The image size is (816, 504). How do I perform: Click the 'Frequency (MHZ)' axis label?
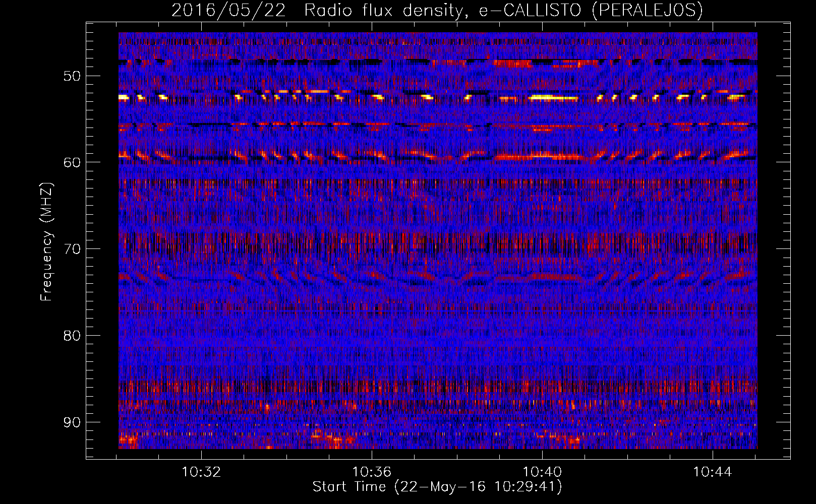pyautogui.click(x=46, y=242)
